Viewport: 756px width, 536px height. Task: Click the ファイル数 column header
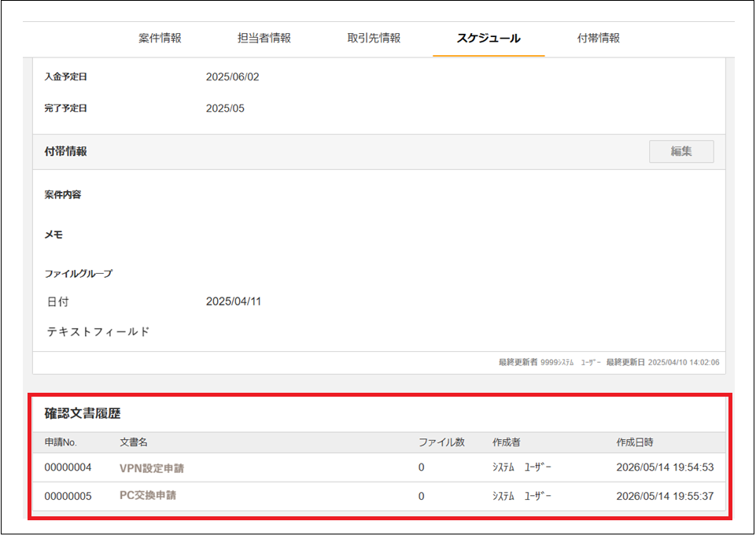(x=441, y=442)
